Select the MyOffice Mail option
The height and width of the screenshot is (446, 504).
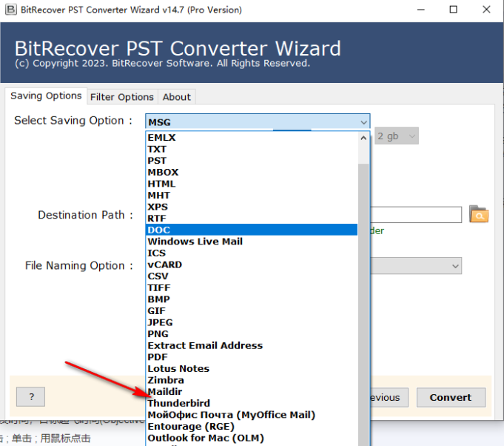click(252, 415)
